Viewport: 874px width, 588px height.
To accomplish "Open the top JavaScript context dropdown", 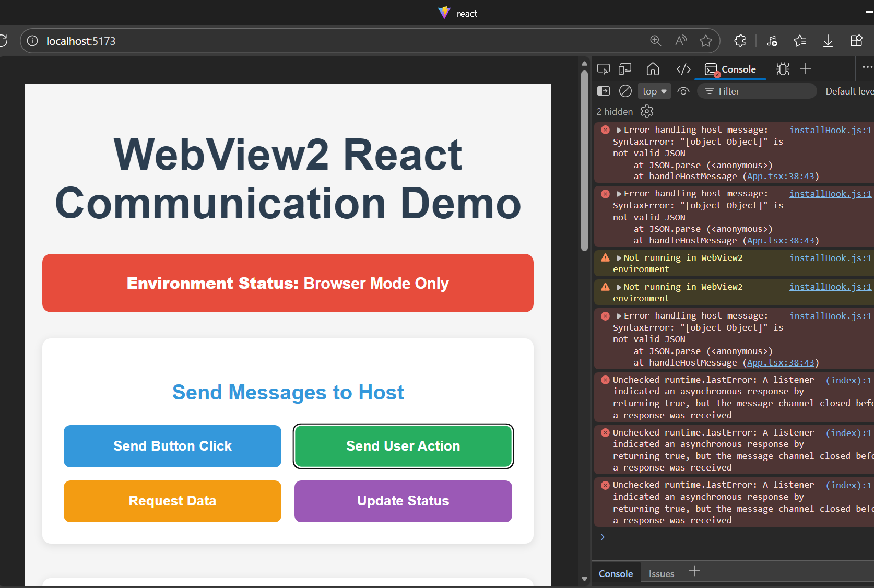I will coord(654,91).
